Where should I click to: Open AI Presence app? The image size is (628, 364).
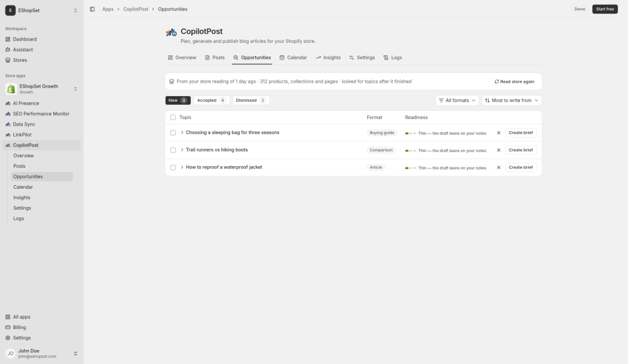tap(42, 103)
